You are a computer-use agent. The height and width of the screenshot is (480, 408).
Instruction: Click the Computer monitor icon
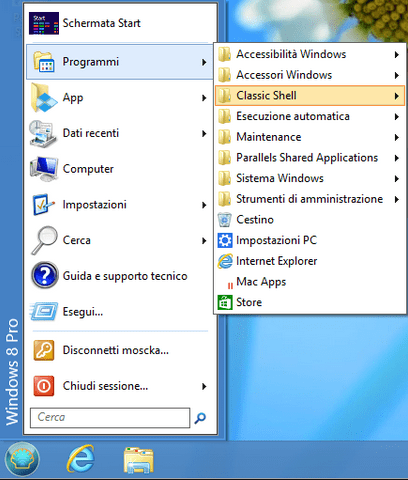[44, 169]
